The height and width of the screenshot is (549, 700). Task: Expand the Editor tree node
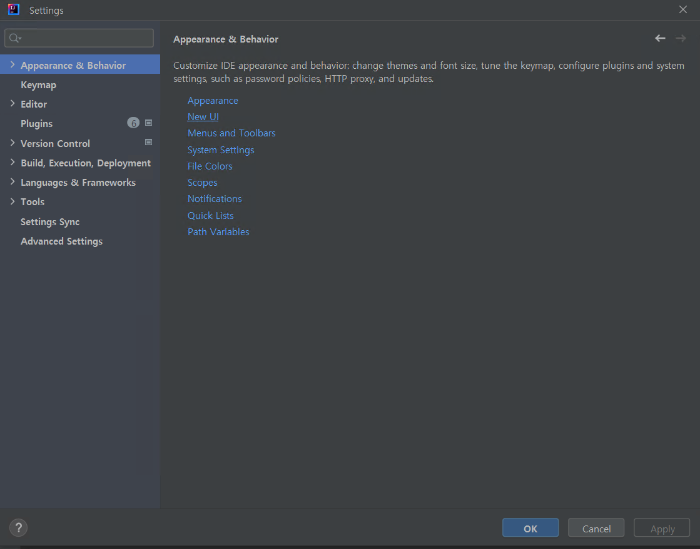(x=12, y=104)
